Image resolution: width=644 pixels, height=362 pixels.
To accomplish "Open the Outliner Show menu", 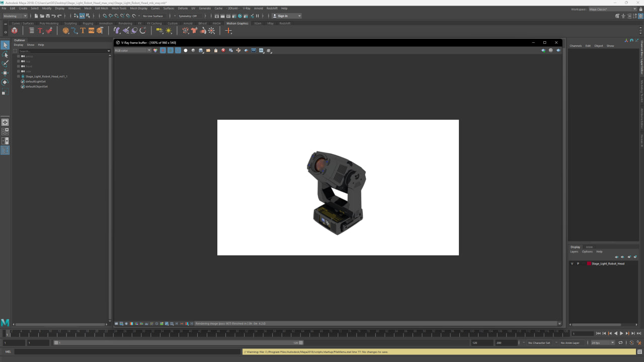I will tap(31, 45).
